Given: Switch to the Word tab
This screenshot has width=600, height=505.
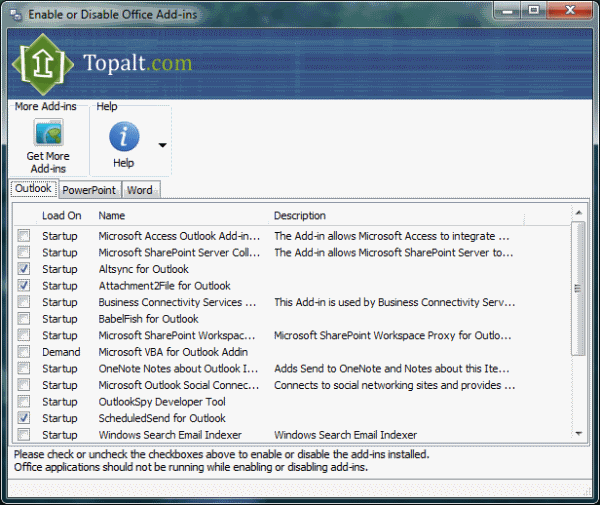Looking at the screenshot, I should pos(140,190).
